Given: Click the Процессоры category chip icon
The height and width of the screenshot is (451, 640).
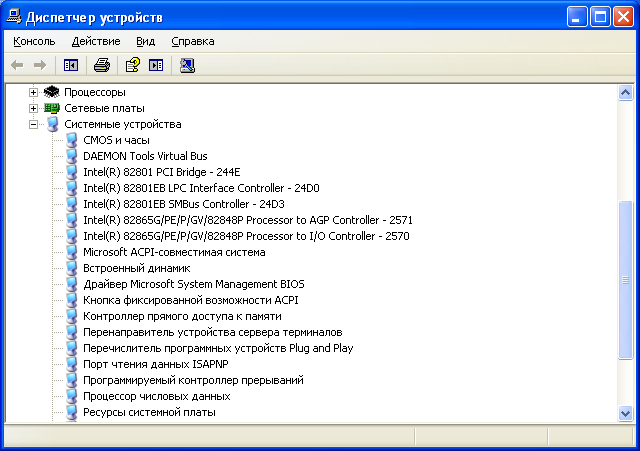Looking at the screenshot, I should [x=51, y=92].
